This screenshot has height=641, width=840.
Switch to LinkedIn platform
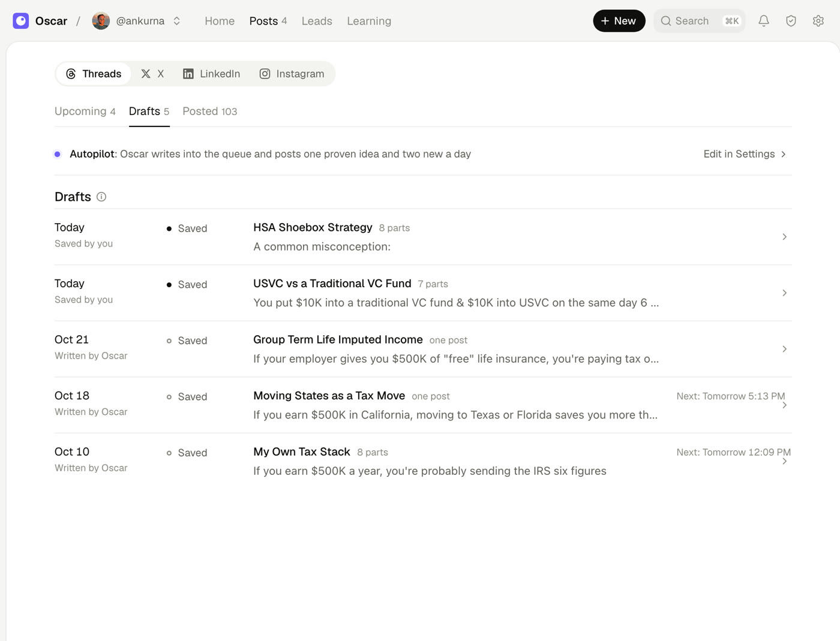tap(211, 74)
